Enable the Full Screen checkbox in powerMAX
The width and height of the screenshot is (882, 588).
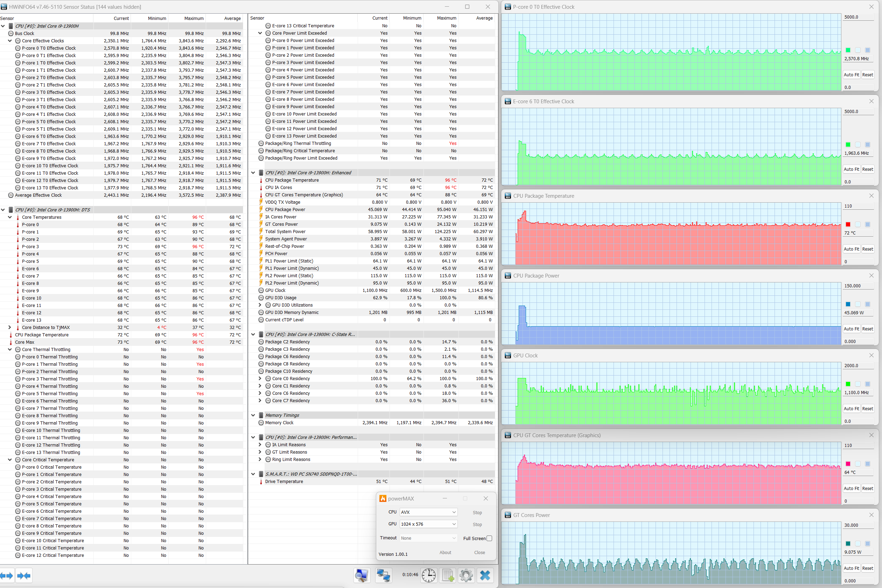tap(489, 539)
